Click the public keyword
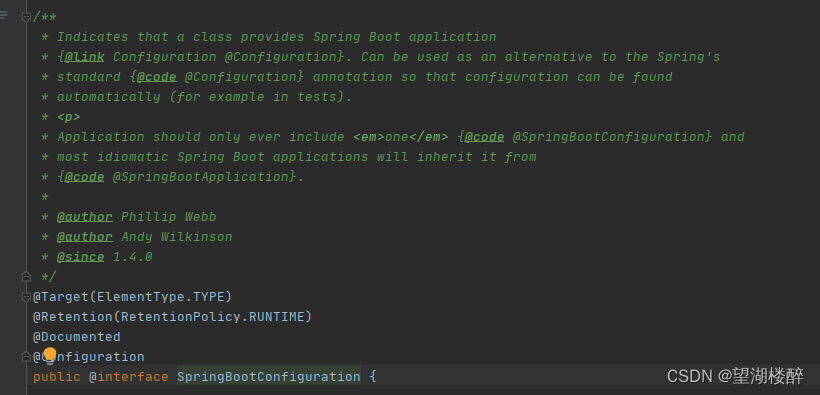 [x=57, y=377]
